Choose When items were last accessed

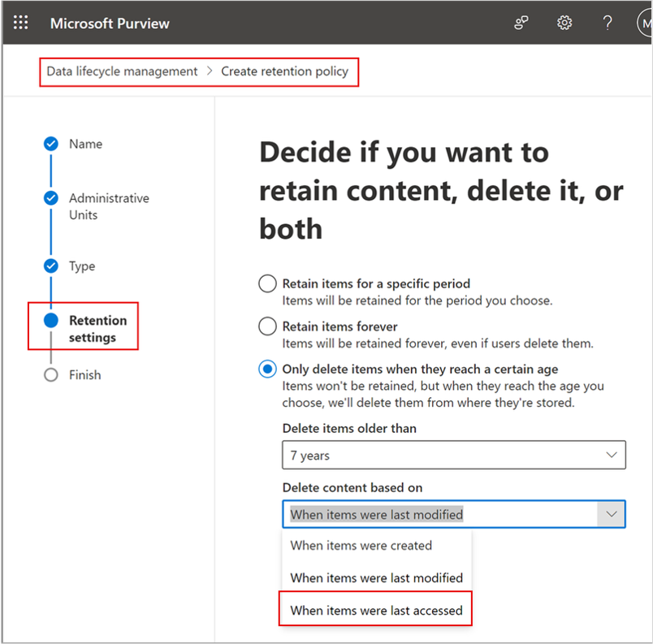tap(376, 610)
